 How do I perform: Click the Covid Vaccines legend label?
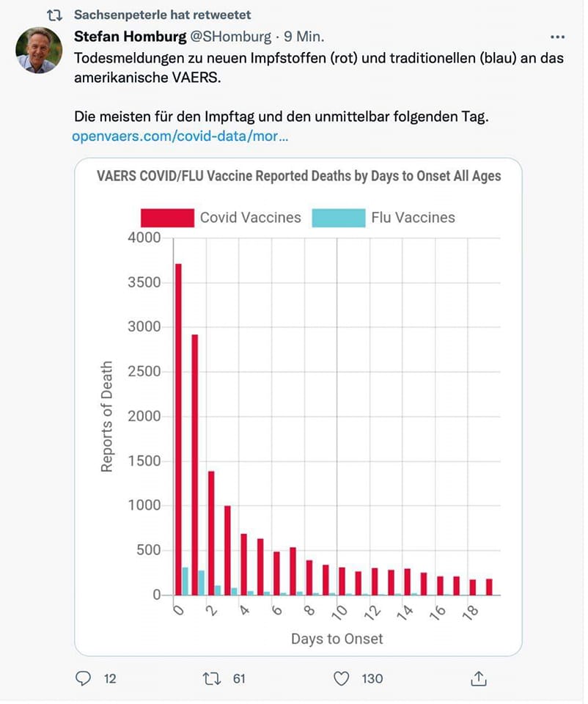coord(251,217)
